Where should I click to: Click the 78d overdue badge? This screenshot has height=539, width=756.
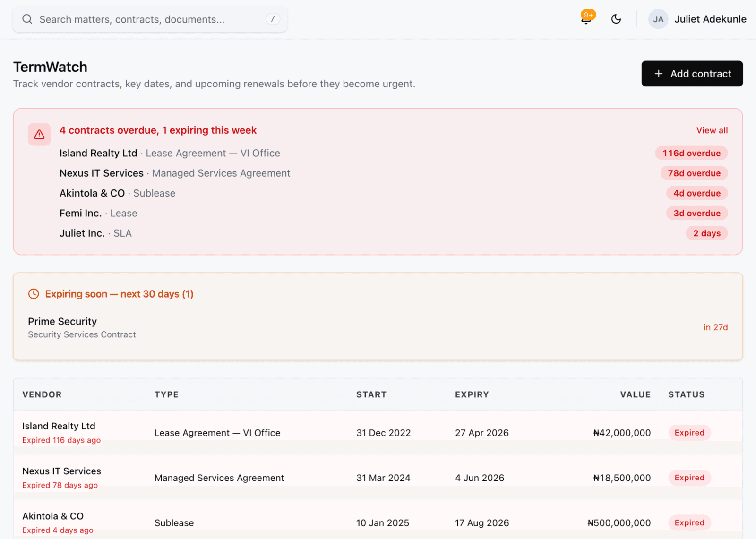pyautogui.click(x=694, y=173)
